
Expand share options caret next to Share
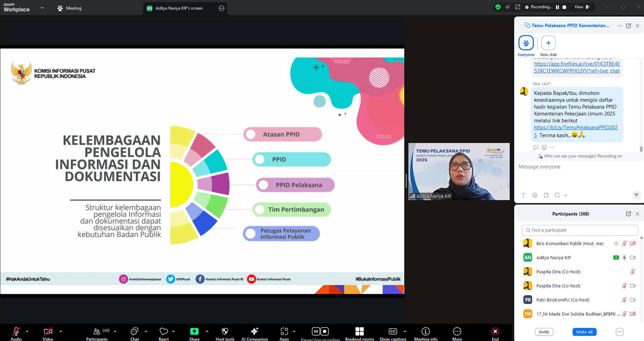(x=207, y=331)
